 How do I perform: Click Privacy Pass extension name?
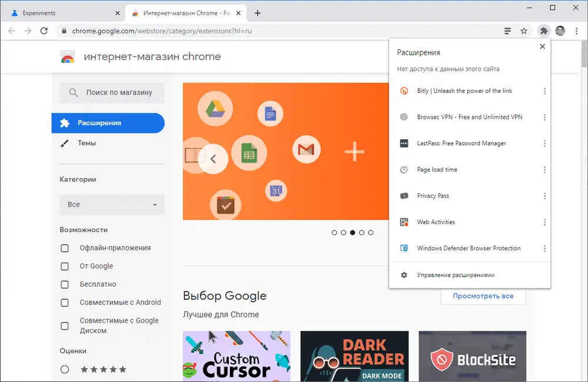[x=433, y=196]
